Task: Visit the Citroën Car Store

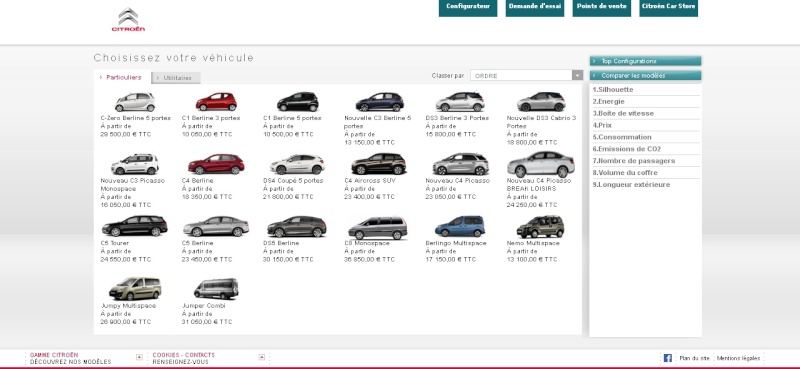Action: [x=668, y=7]
